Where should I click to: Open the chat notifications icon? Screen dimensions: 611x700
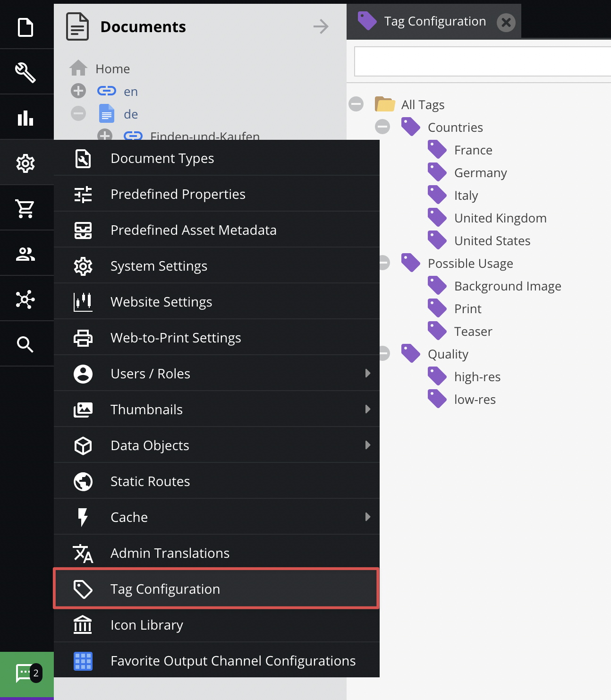pyautogui.click(x=27, y=674)
